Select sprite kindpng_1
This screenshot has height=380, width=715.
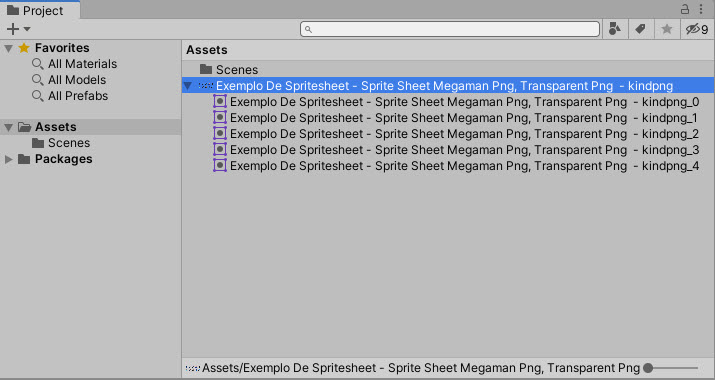tap(463, 118)
